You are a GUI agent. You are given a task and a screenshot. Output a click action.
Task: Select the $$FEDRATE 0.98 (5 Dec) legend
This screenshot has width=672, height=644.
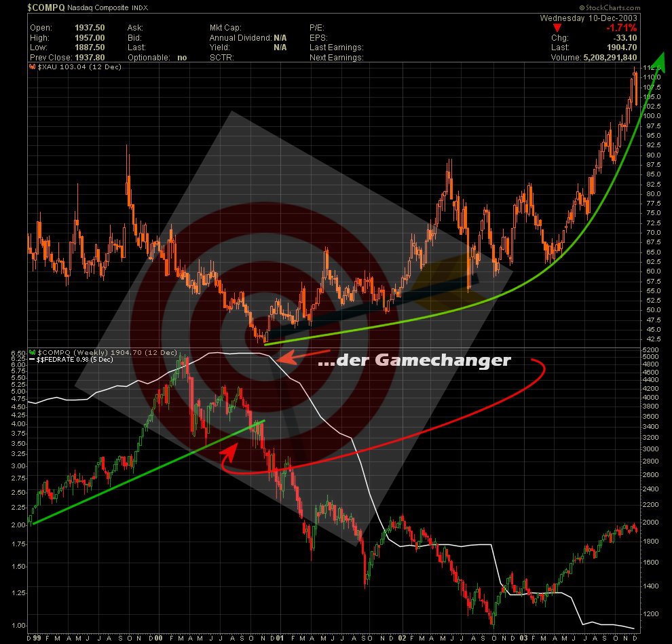[x=75, y=360]
